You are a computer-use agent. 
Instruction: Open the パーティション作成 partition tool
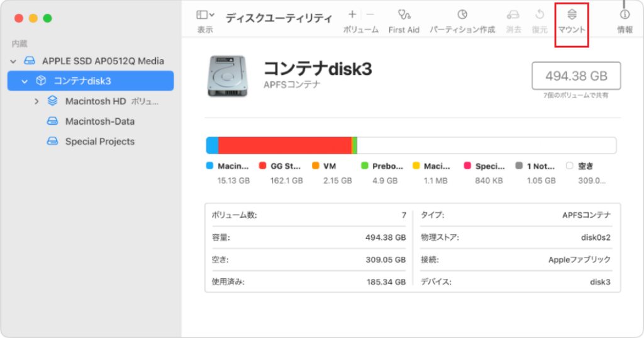tap(462, 21)
